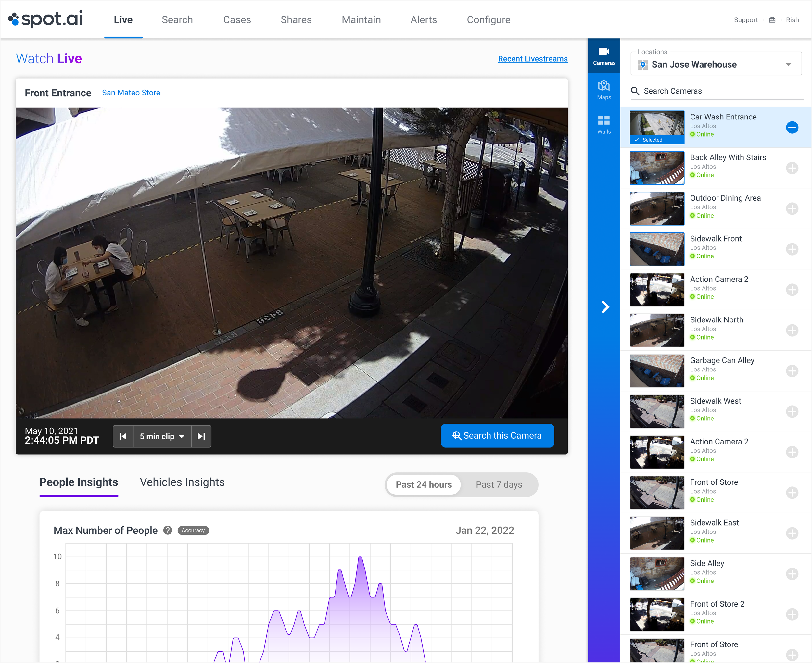The image size is (812, 663).
Task: Add the Sidewalk North camera
Action: click(x=792, y=330)
